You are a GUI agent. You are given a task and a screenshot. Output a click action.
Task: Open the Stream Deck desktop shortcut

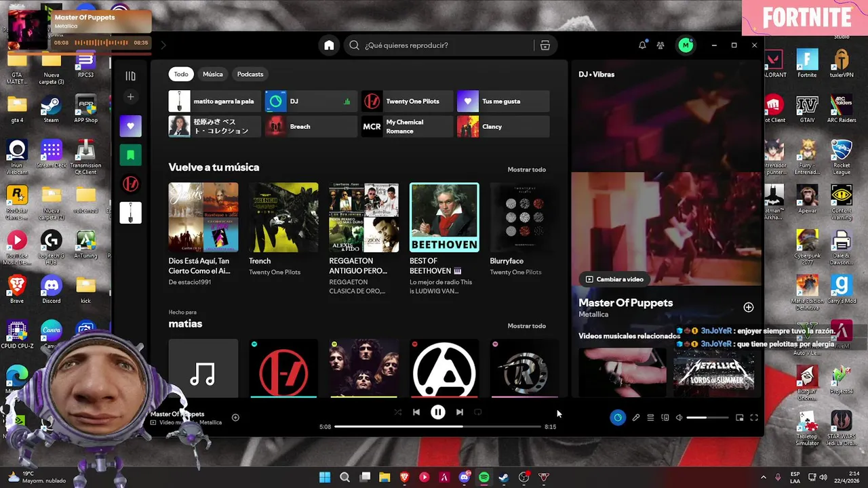(x=52, y=155)
